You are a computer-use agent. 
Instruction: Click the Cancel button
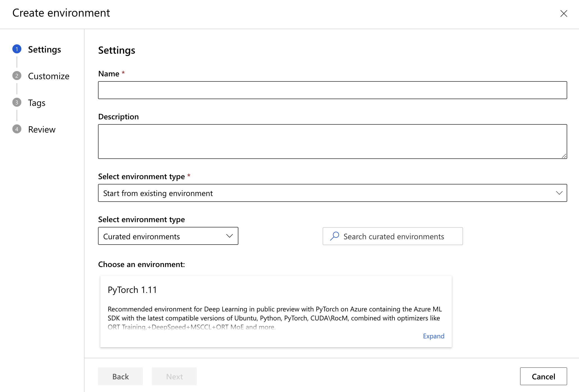(x=543, y=376)
